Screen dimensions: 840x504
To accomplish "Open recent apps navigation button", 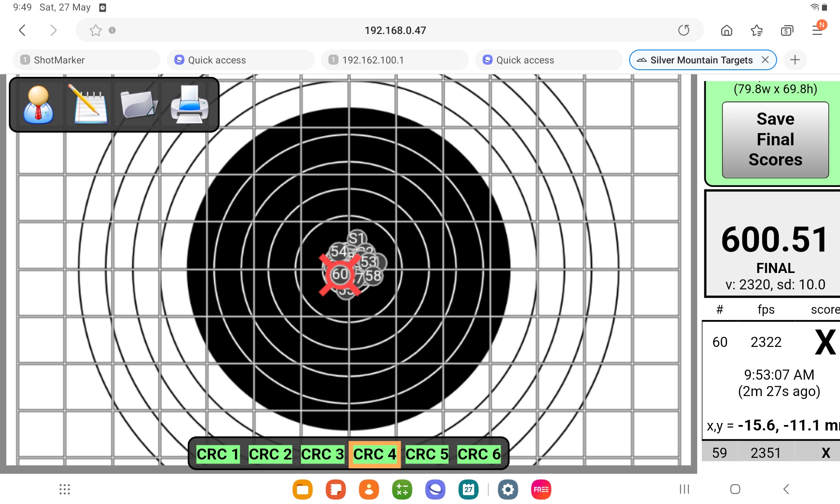I will [x=685, y=489].
